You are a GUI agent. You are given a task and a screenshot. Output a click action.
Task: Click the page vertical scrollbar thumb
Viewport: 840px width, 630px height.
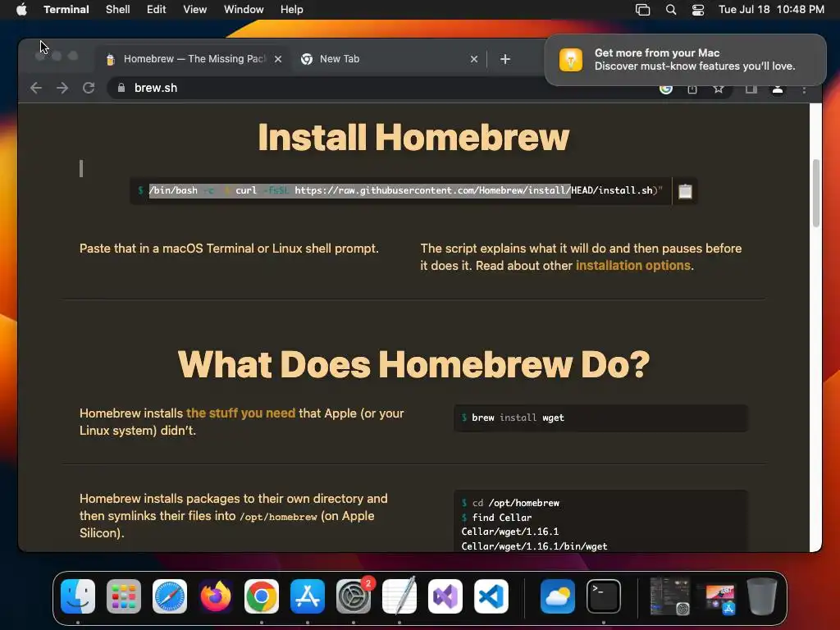(x=816, y=193)
